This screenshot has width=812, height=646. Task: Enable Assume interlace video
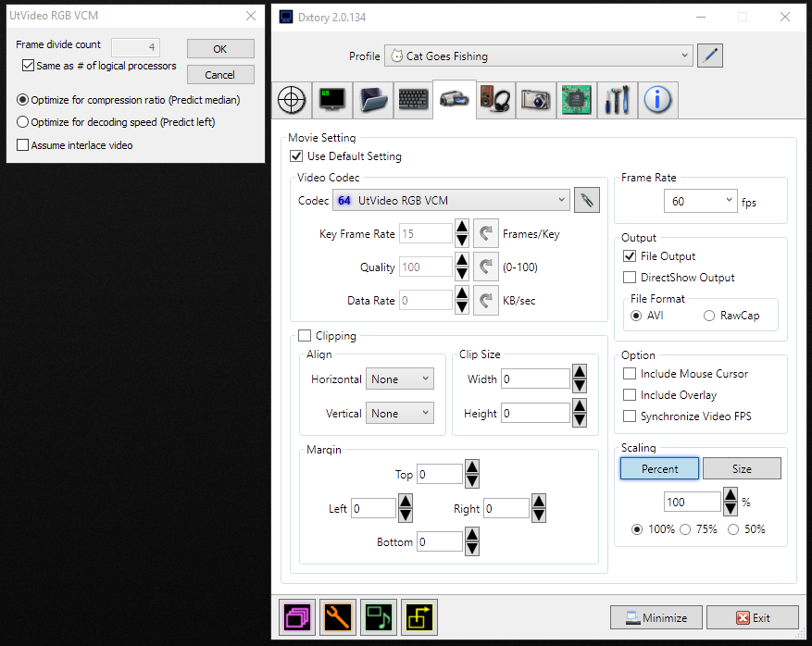22,145
